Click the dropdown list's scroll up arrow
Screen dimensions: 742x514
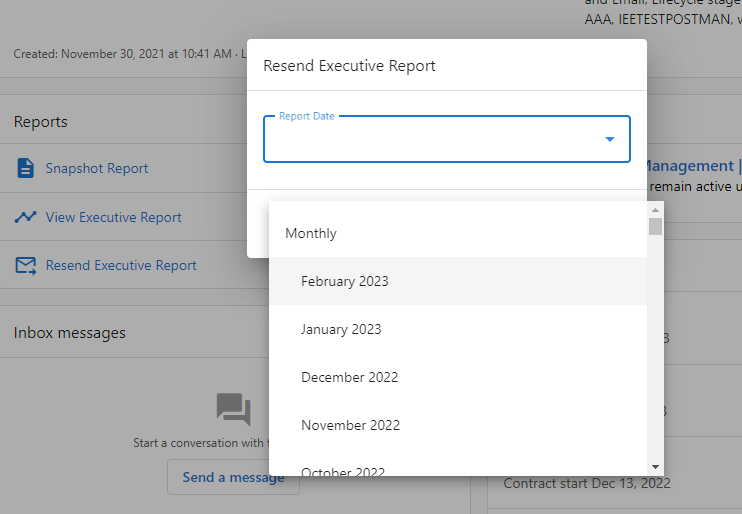(655, 210)
